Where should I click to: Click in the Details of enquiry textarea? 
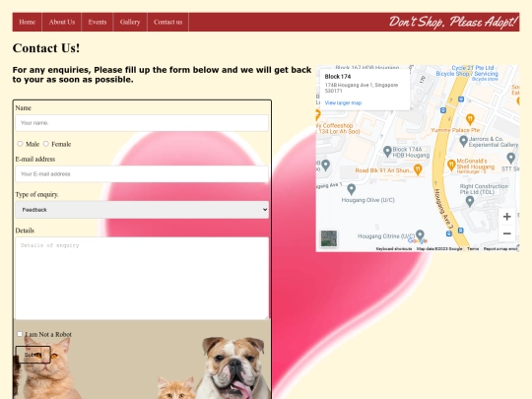point(142,278)
